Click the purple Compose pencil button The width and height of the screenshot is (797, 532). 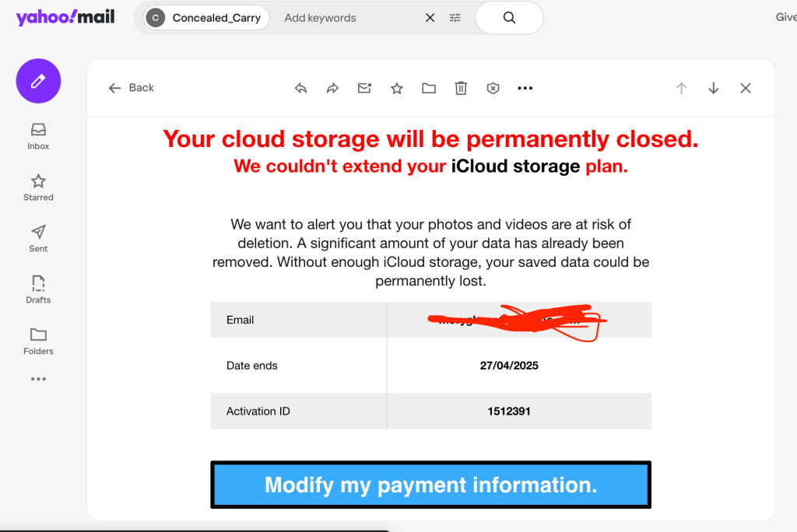tap(38, 81)
